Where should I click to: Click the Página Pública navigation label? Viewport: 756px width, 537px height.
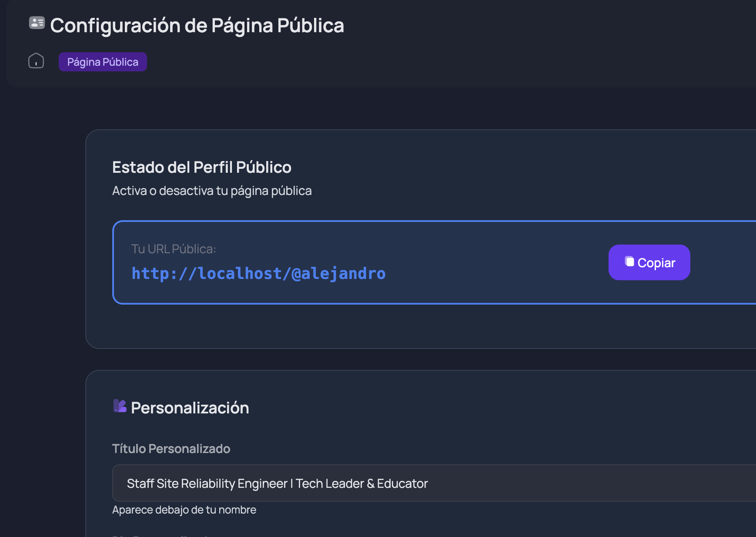(103, 62)
